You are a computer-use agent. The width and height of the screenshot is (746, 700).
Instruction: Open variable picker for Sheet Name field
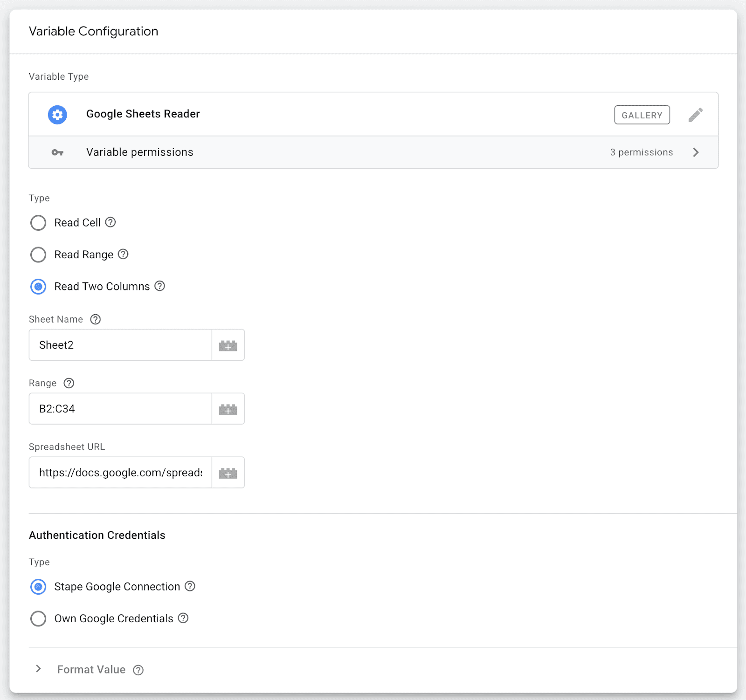[x=228, y=345]
